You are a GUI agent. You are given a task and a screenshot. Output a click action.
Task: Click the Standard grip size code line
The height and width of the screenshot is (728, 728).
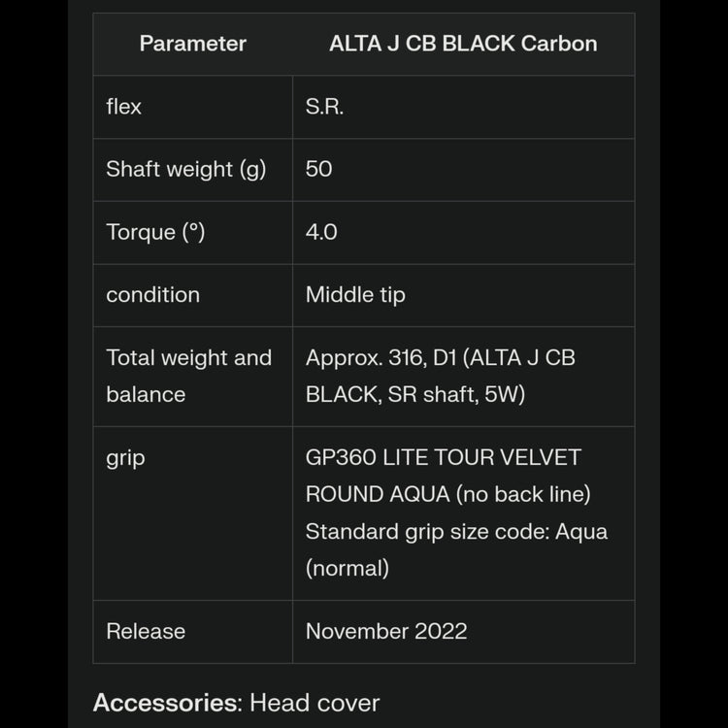(x=456, y=532)
